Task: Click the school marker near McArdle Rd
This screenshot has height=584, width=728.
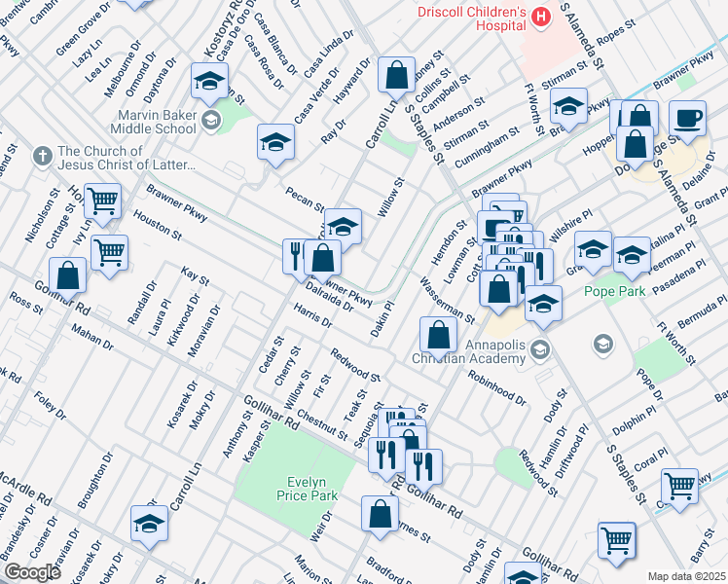Action: tap(150, 526)
